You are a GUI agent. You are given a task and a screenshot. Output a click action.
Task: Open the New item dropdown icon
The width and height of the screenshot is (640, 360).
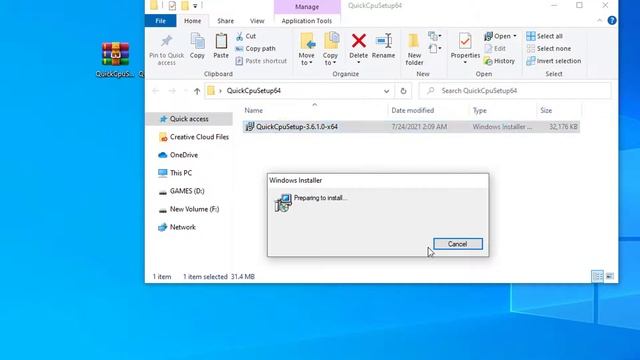click(435, 36)
